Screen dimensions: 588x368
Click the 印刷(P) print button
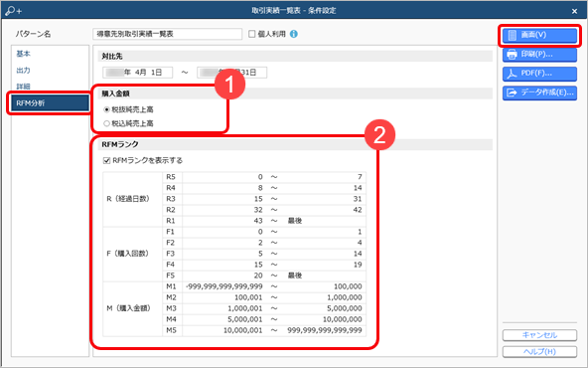coord(539,55)
